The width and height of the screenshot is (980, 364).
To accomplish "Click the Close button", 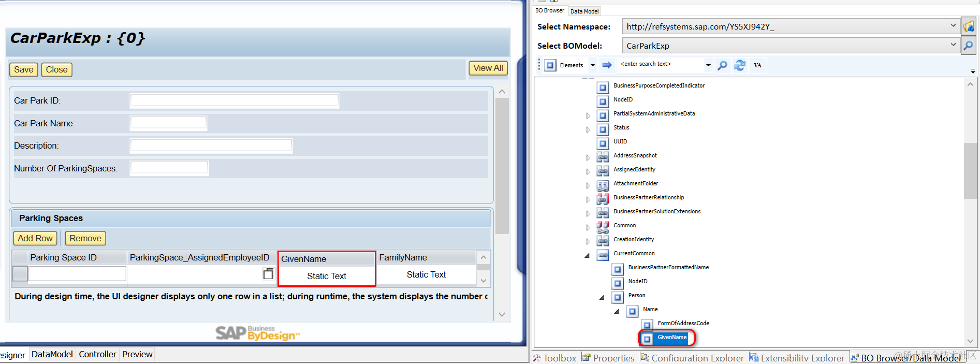I will point(56,69).
